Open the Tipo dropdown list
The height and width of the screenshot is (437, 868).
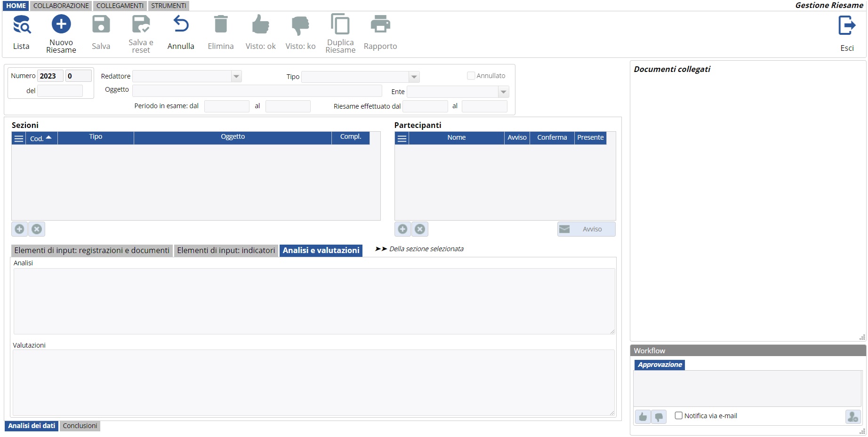[x=414, y=77]
